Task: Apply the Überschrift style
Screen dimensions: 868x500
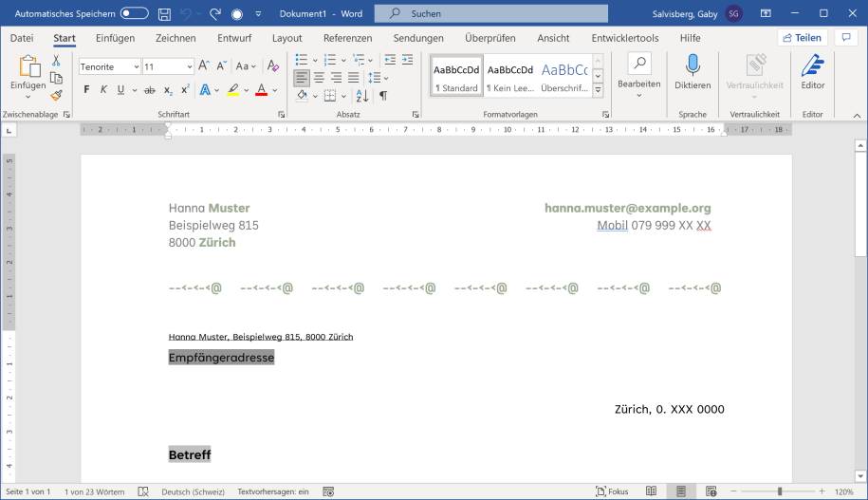Action: click(564, 77)
